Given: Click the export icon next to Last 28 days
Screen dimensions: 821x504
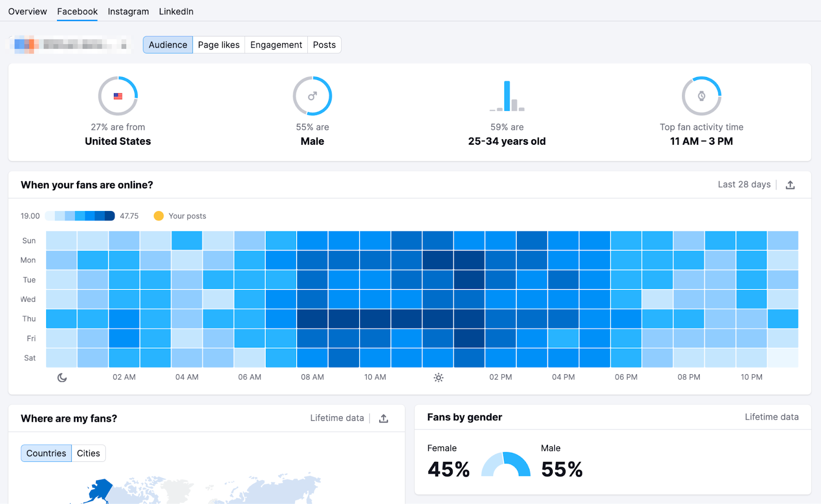Looking at the screenshot, I should coord(790,184).
